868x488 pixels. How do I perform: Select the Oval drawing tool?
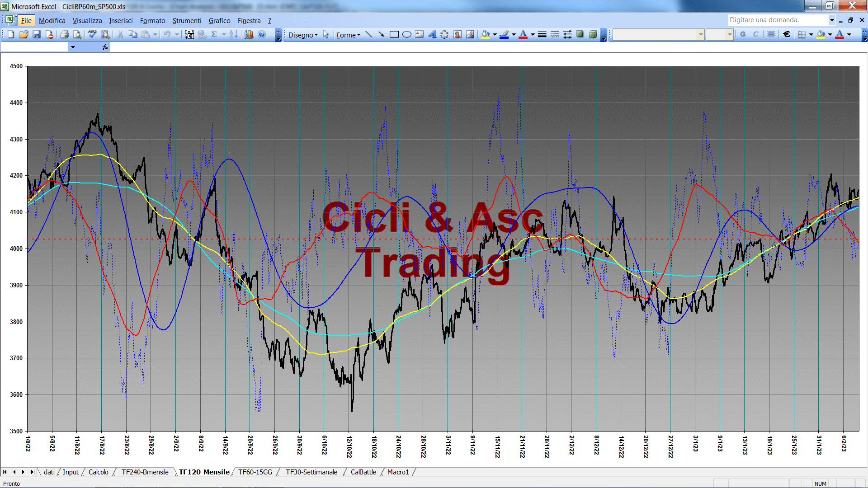tap(407, 34)
